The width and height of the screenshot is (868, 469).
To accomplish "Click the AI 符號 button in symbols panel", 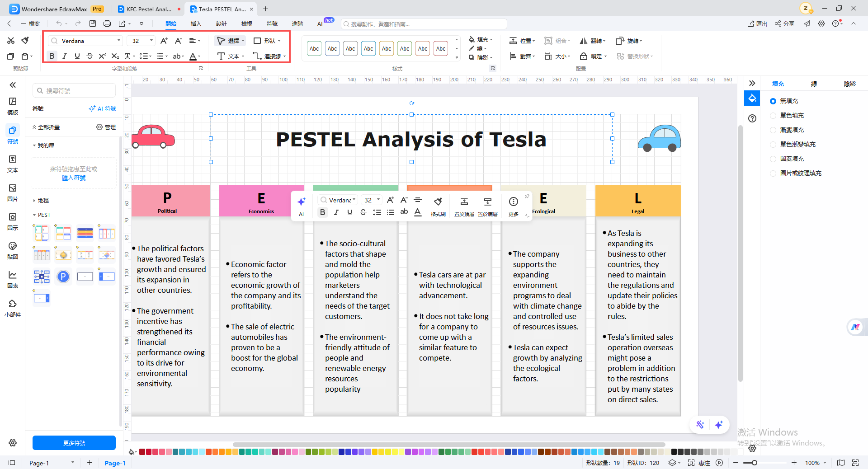I will pyautogui.click(x=102, y=109).
